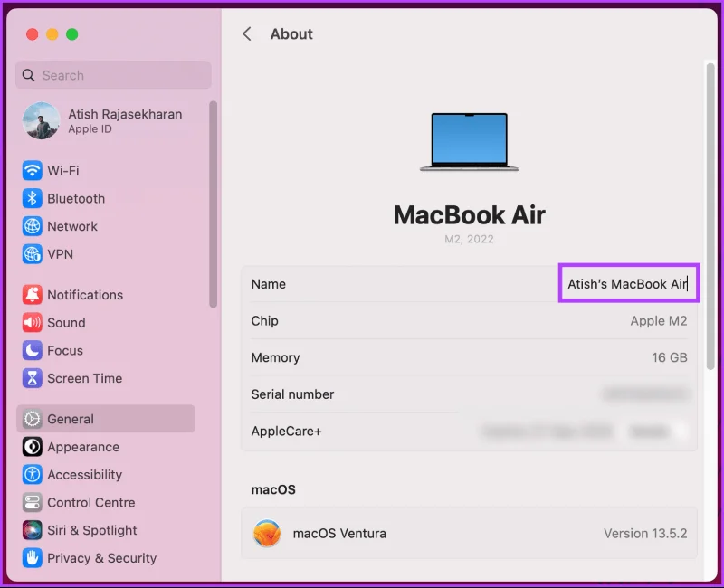Choose the Network label in the sidebar
Screen dimensions: 724x588
click(72, 226)
